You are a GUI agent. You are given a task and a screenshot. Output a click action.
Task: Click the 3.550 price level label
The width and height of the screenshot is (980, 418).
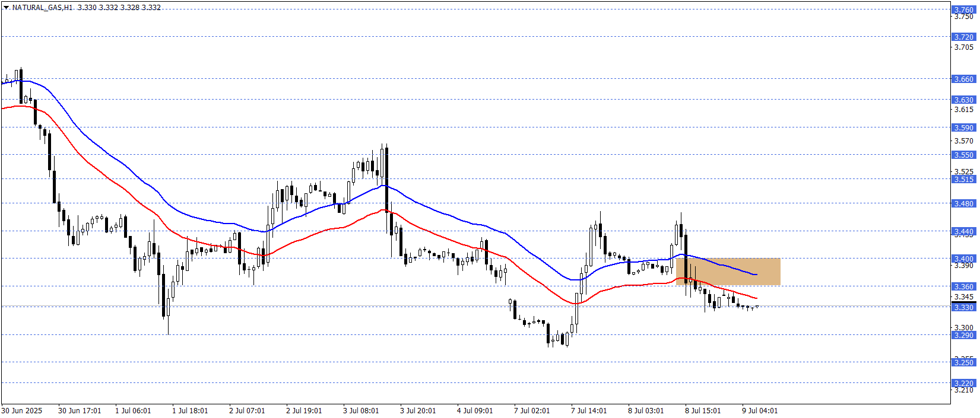click(963, 155)
